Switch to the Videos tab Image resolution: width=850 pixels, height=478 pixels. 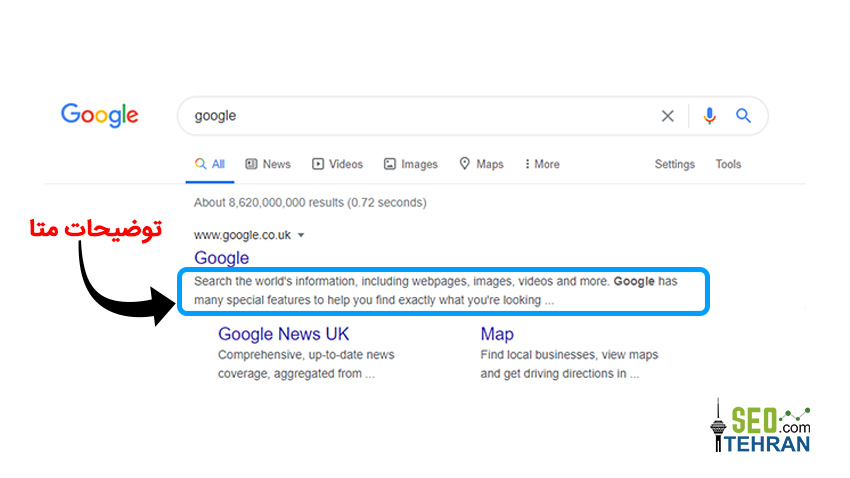[x=337, y=164]
